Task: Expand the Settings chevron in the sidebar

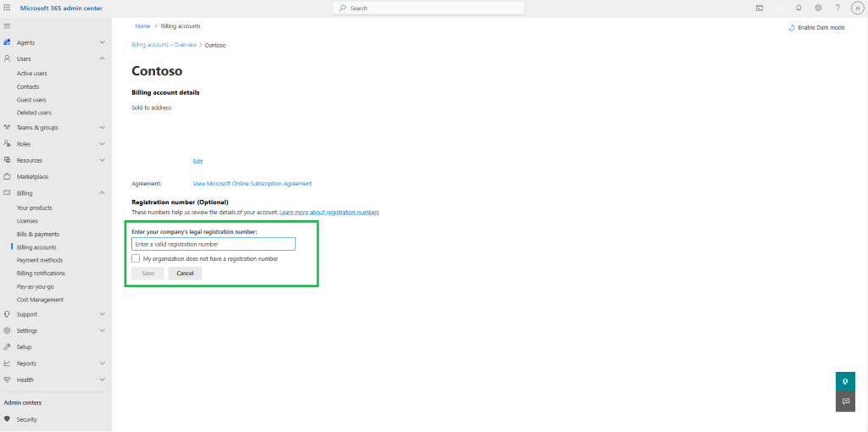Action: coord(102,330)
